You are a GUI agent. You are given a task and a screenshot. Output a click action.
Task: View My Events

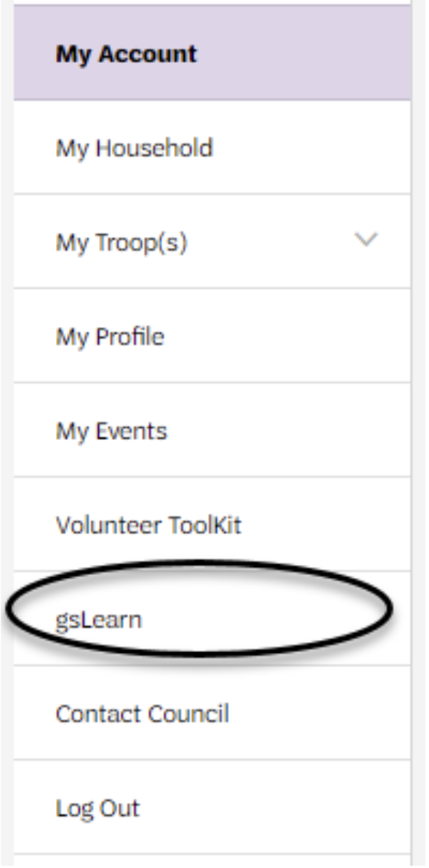click(x=111, y=431)
